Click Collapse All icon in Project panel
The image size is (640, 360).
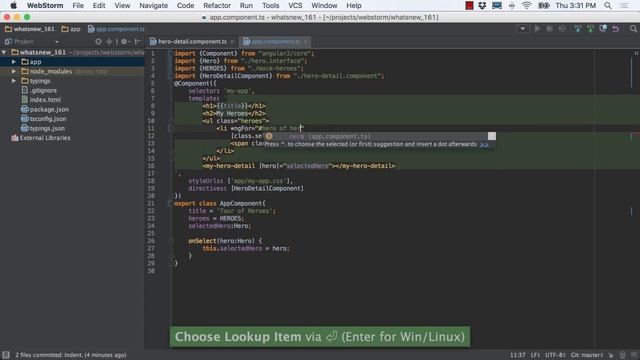tap(109, 41)
